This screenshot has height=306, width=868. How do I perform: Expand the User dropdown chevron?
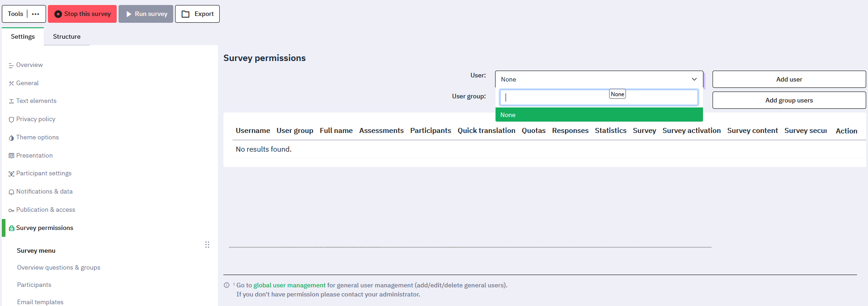point(694,79)
